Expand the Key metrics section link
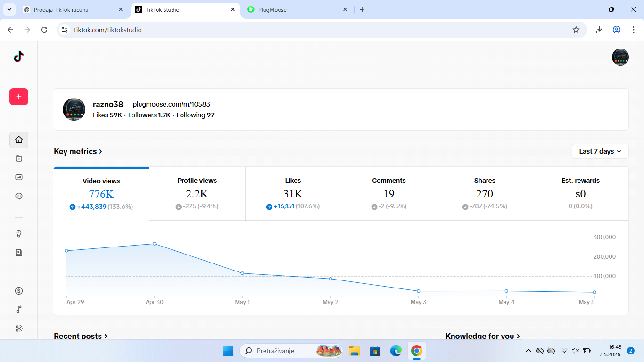Image resolution: width=644 pixels, height=362 pixels. 78,151
